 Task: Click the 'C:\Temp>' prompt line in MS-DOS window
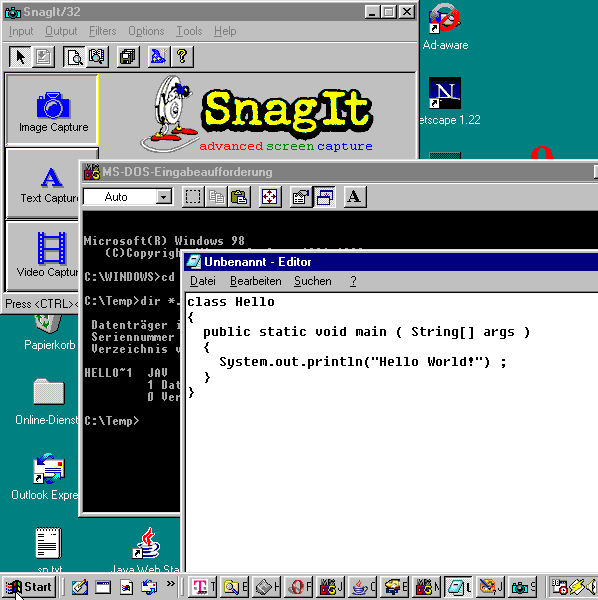tap(112, 421)
